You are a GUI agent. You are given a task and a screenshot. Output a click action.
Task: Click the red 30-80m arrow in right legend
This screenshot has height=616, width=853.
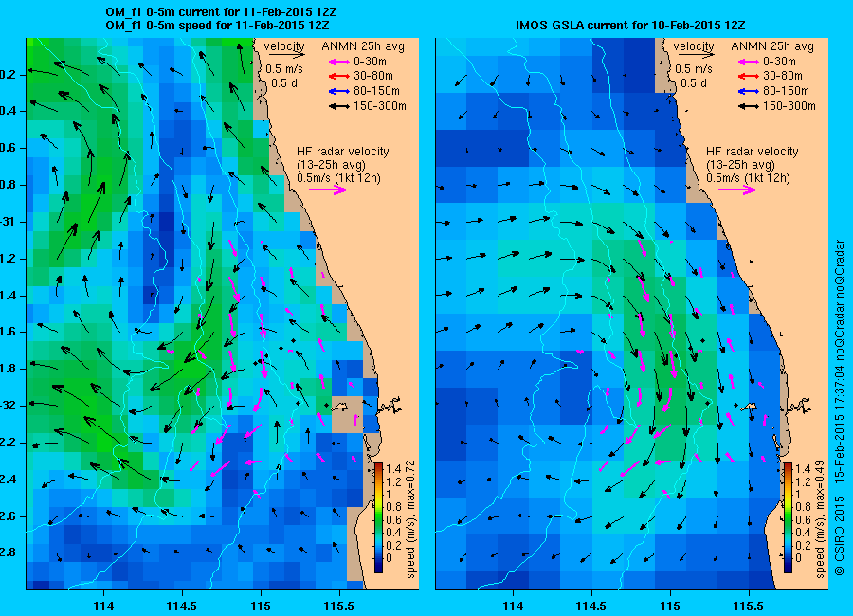coord(748,76)
